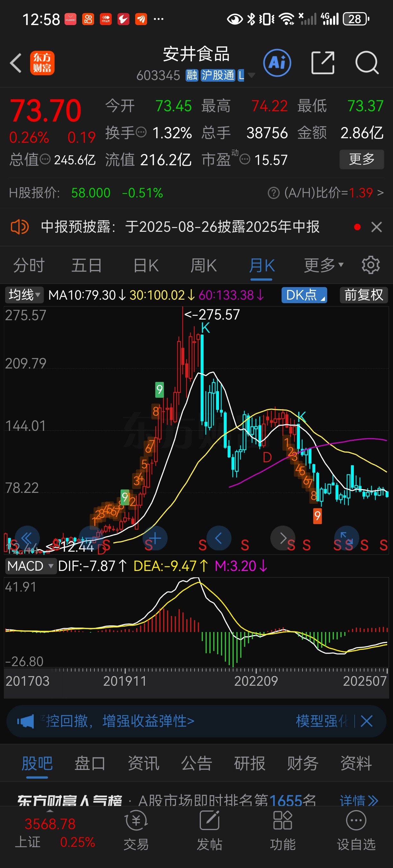Tap the 沪股通 tag
This screenshot has width=393, height=868.
pyautogui.click(x=218, y=75)
